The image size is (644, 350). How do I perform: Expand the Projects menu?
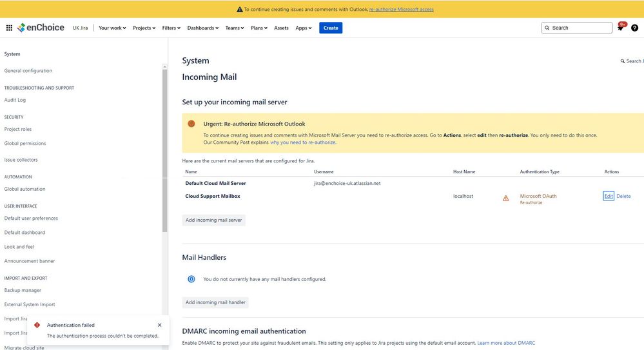pos(144,28)
